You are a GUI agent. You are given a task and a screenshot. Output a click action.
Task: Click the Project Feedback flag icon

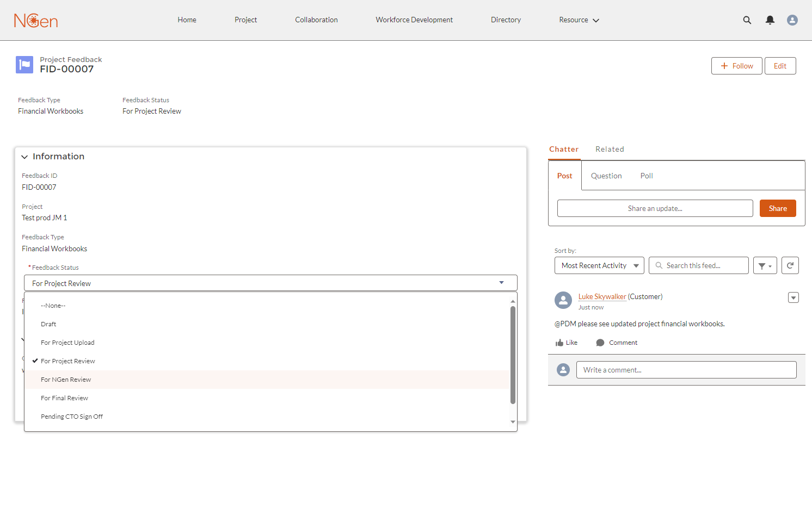(24, 65)
